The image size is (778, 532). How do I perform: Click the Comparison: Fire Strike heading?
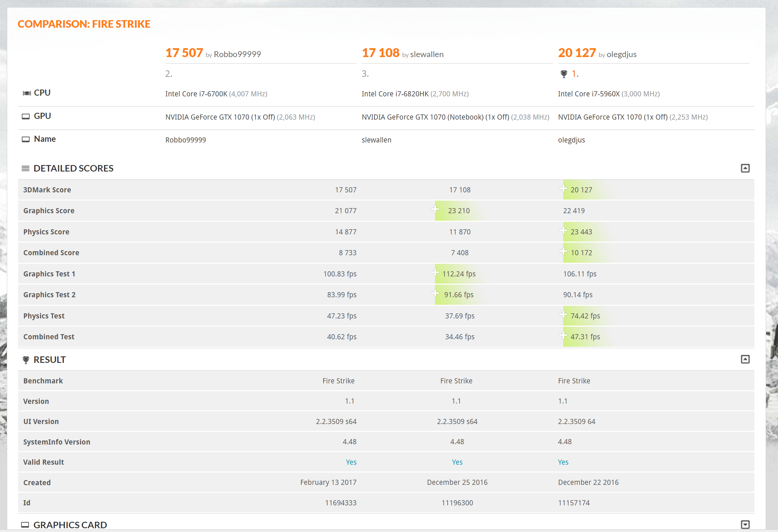pyautogui.click(x=84, y=24)
